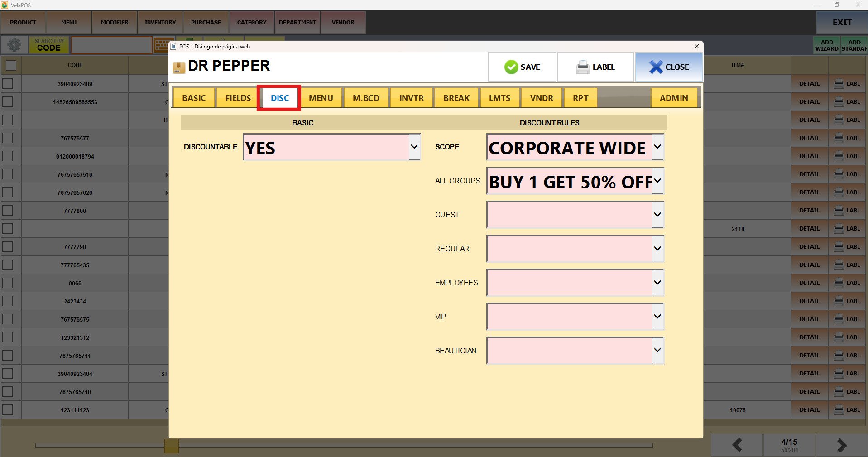The image size is (868, 457).
Task: Expand the Scope dropdown showing Corporate Wide
Action: 657,147
